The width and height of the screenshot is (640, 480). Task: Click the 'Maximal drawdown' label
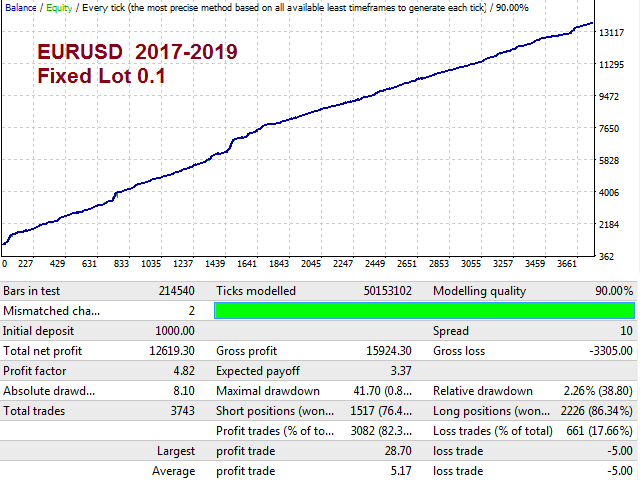pos(268,391)
